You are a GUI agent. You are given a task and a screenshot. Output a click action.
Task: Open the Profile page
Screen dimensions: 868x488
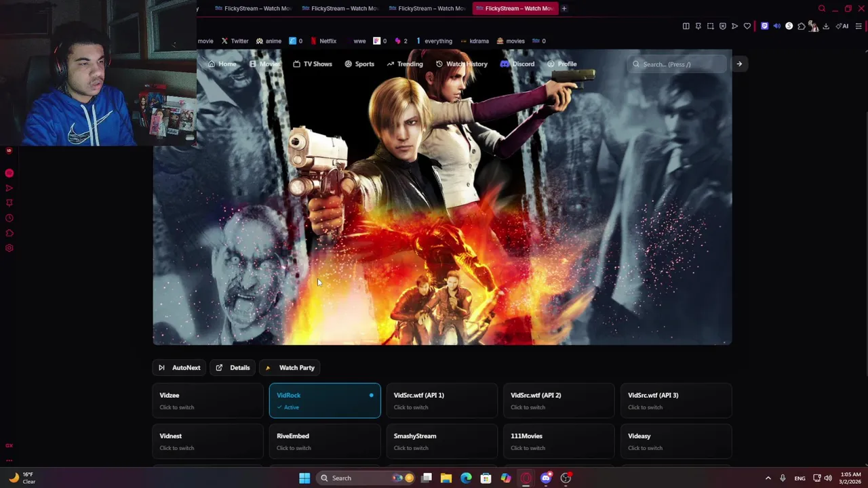pos(562,64)
